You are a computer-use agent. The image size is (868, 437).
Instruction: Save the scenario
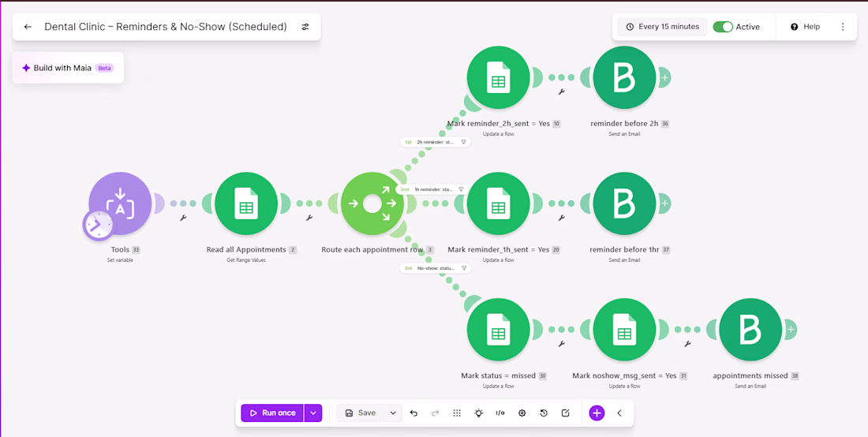[361, 413]
